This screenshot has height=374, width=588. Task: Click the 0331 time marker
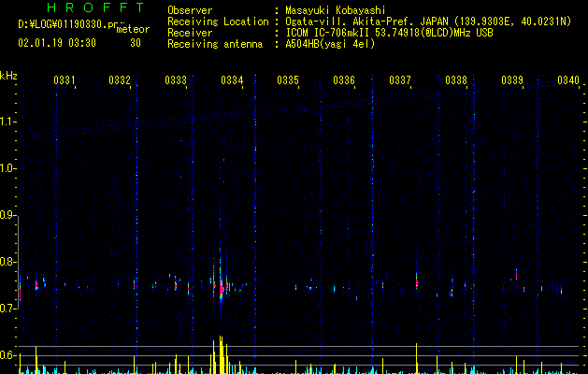pyautogui.click(x=65, y=80)
